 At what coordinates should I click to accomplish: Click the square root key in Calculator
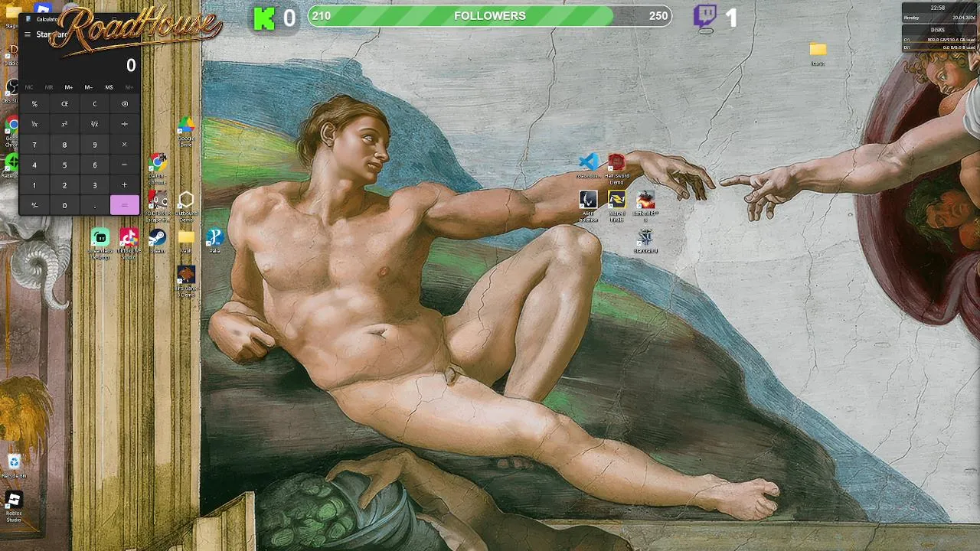(95, 124)
